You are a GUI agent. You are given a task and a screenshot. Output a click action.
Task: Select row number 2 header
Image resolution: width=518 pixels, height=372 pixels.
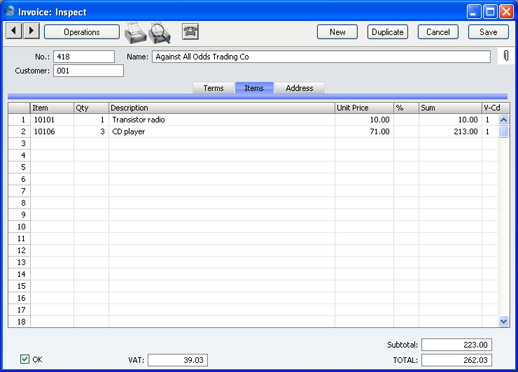tap(19, 132)
